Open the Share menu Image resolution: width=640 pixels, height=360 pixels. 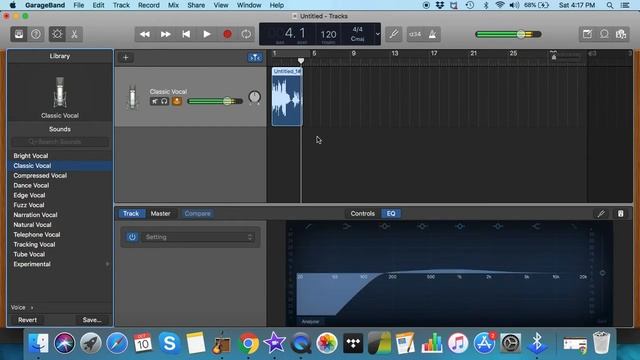196,5
